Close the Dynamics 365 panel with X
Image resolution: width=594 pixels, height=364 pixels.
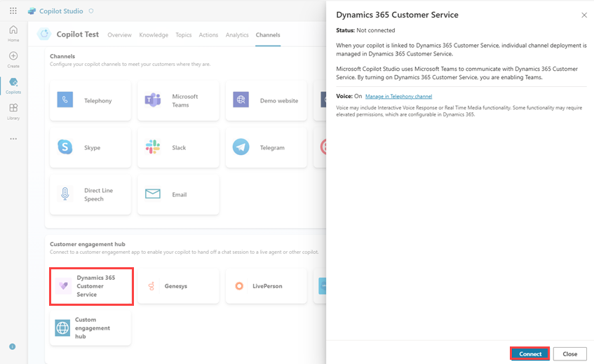point(584,15)
